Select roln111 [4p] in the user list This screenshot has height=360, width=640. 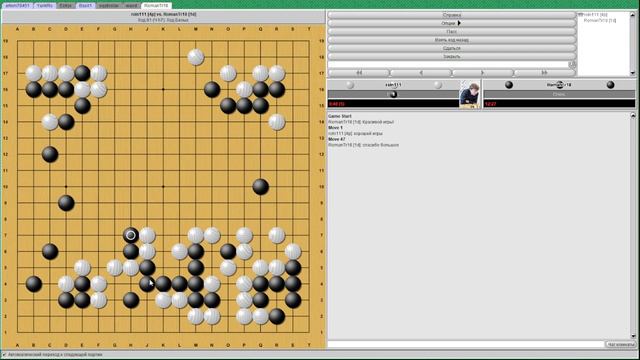pos(595,15)
